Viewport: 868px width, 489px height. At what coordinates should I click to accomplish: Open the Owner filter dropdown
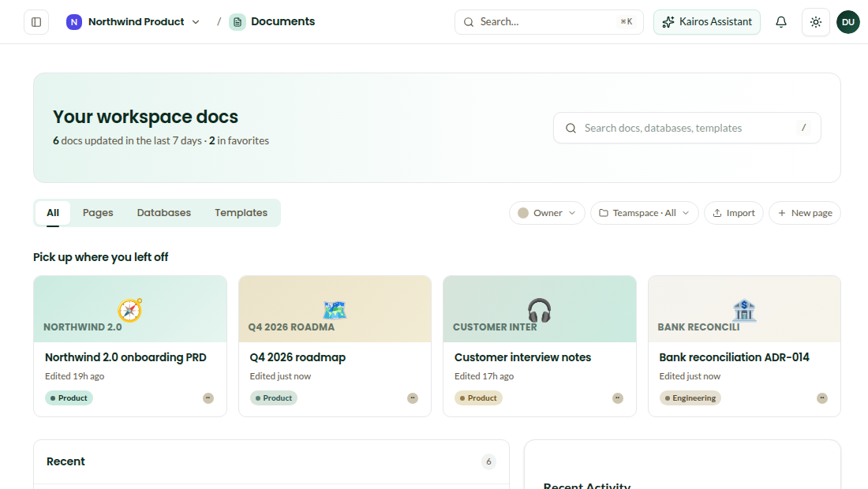click(547, 213)
